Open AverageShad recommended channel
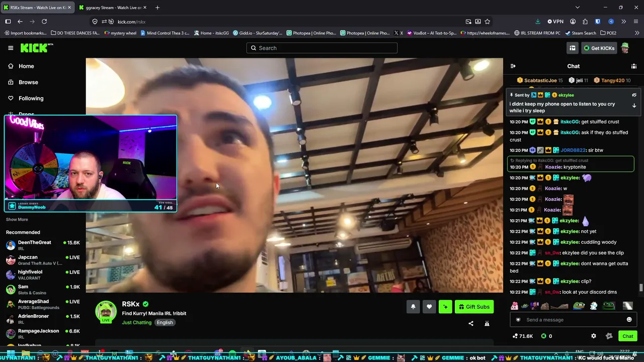The image size is (644, 362). [43, 304]
